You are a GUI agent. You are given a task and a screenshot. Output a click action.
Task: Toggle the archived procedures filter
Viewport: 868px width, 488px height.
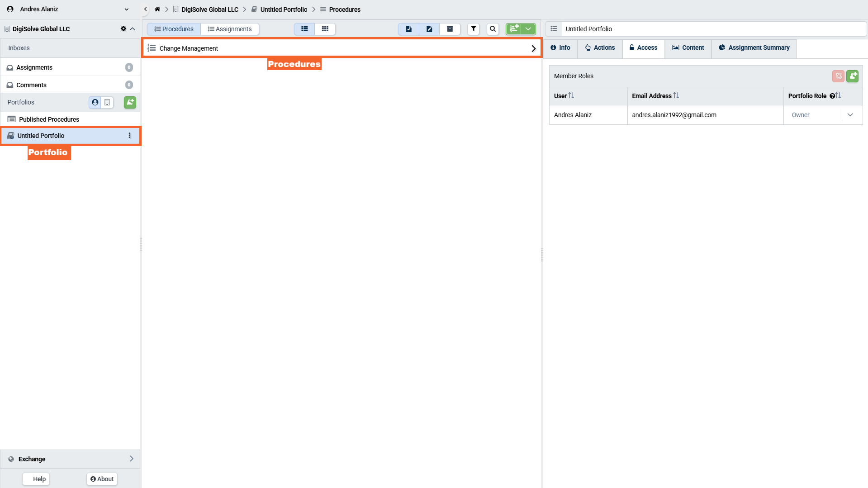[450, 29]
